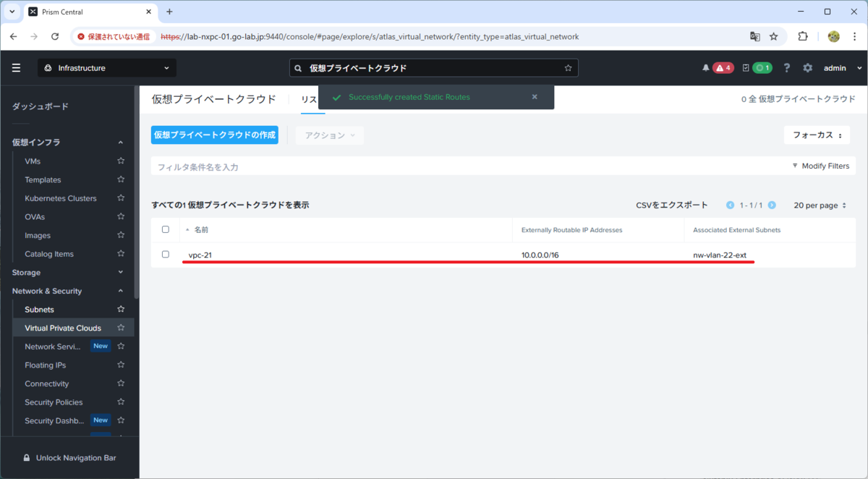This screenshot has width=868, height=479.
Task: Favorite Connectivity with the star icon
Action: (121, 383)
